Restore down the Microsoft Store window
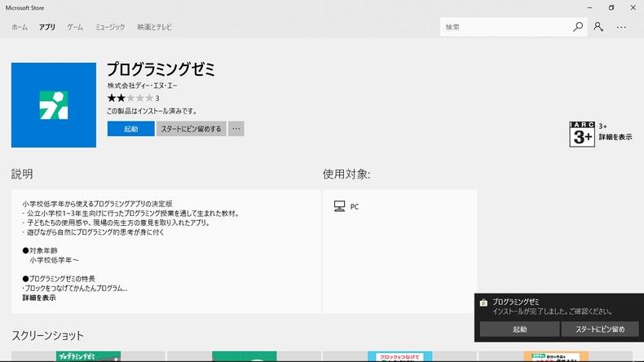Viewport: 644px width, 362px height. (x=611, y=7)
